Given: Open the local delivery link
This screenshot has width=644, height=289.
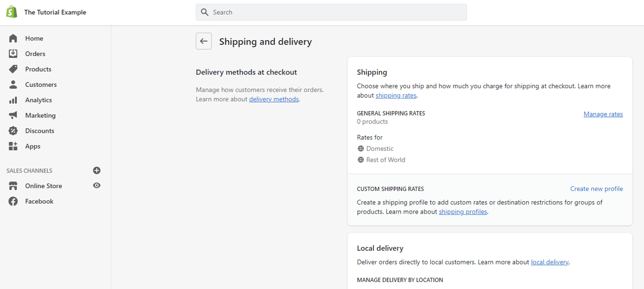Looking at the screenshot, I should (550, 262).
